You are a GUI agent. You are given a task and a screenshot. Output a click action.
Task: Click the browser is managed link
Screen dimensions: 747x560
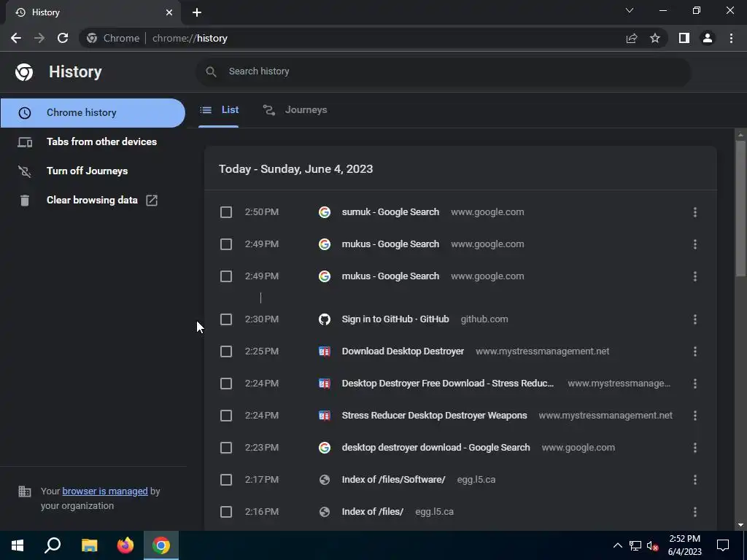pyautogui.click(x=105, y=491)
